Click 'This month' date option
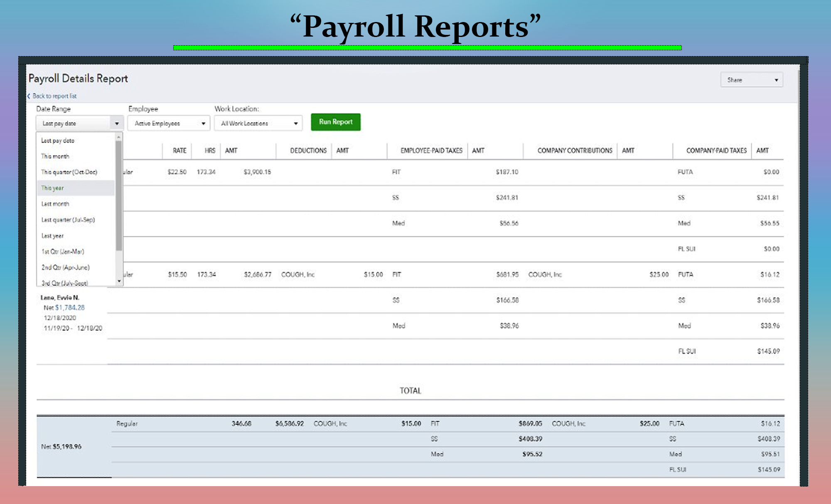Screen dimensions: 831x504 point(55,156)
